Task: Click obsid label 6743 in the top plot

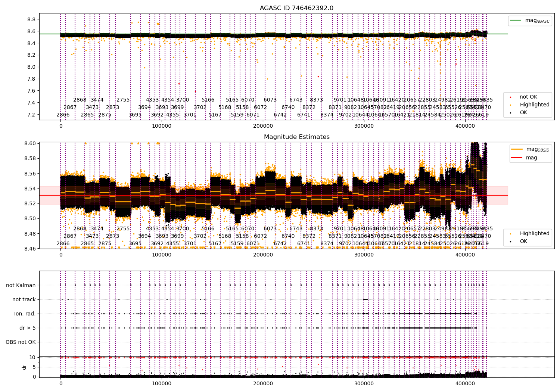Action: 296,100
